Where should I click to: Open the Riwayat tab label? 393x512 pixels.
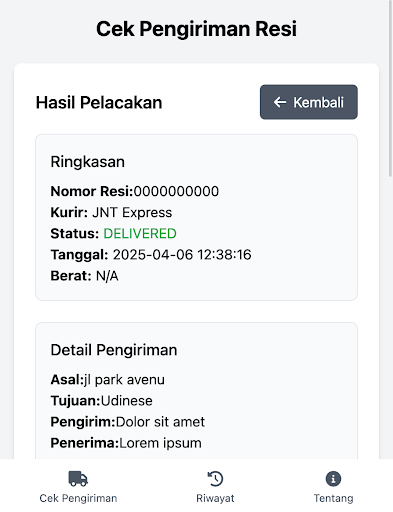(215, 498)
